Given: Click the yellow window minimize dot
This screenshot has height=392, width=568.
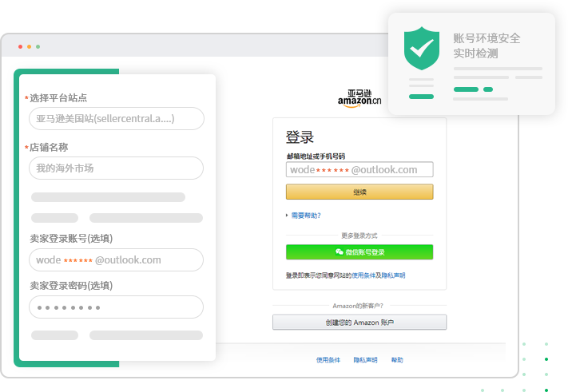Looking at the screenshot, I should coord(29,46).
